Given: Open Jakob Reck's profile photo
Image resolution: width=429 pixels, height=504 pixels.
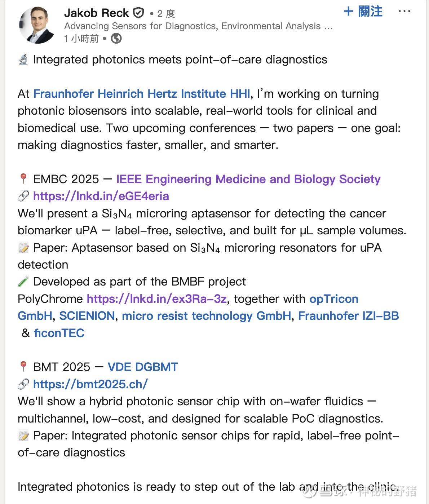Looking at the screenshot, I should (36, 25).
